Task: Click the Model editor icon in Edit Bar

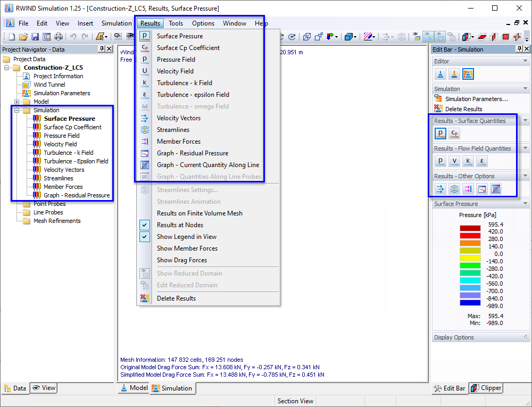Action: (440, 74)
